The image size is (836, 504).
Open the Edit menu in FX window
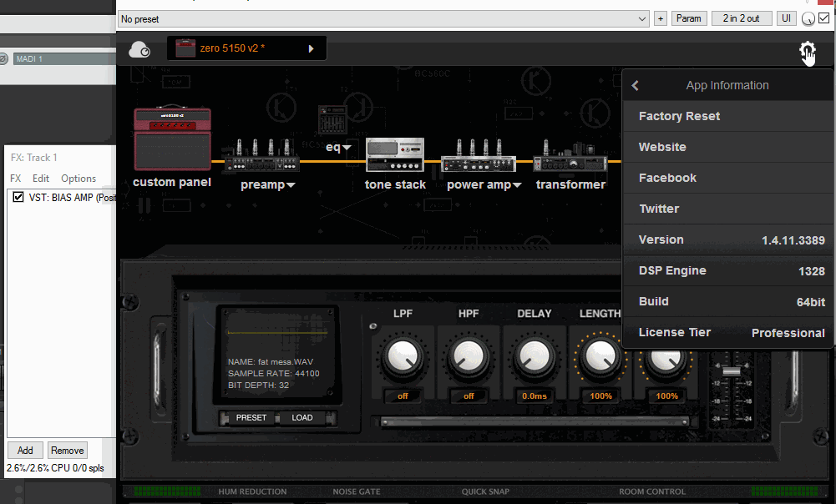(x=41, y=179)
